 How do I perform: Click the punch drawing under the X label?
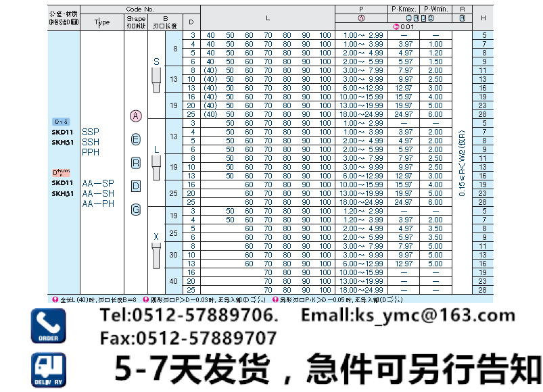[x=156, y=255]
